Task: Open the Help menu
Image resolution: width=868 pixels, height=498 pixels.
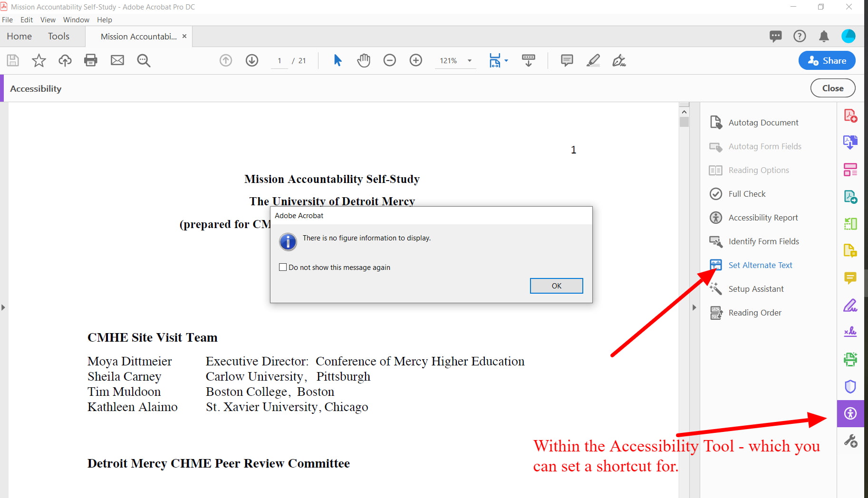Action: 105,19
